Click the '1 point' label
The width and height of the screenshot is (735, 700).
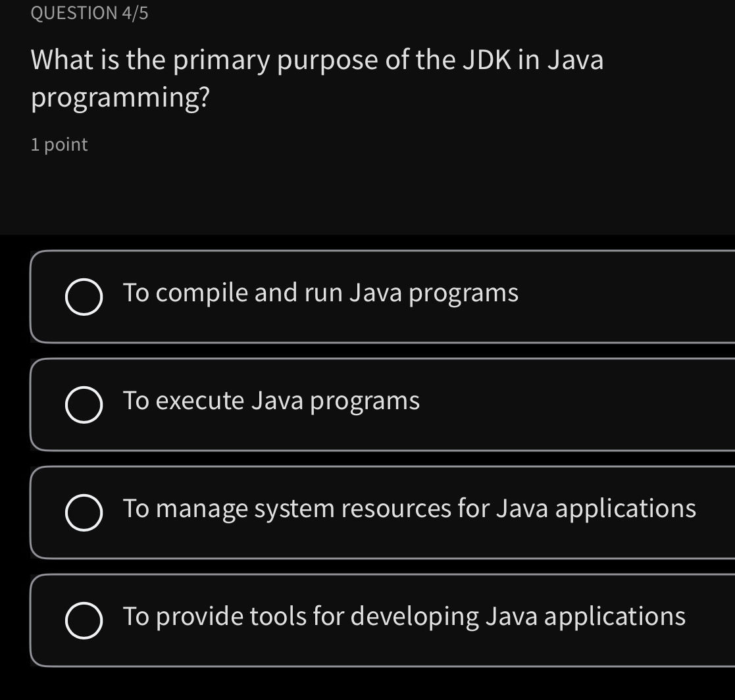pyautogui.click(x=59, y=144)
